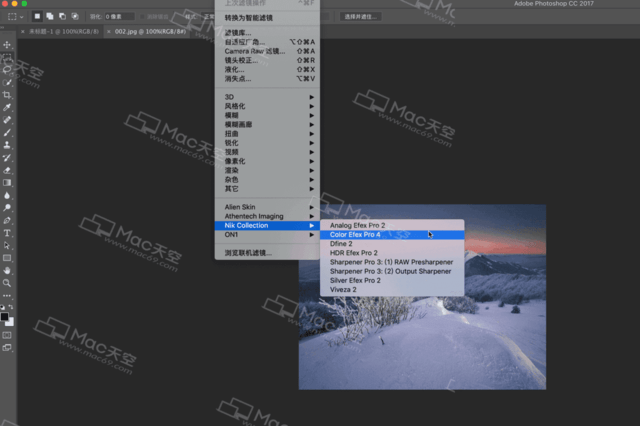
Task: Select the Blur tool
Action: tap(7, 195)
